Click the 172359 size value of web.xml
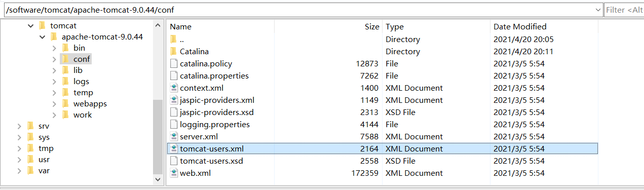The image size is (644, 190). click(x=365, y=173)
